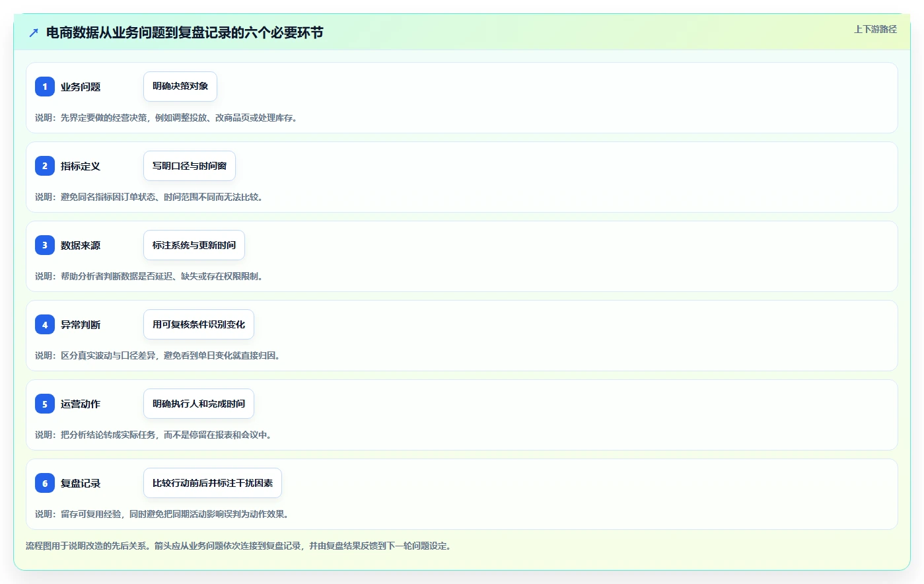Click the footer note 流程图用于说明改造的先后关系

[240, 546]
